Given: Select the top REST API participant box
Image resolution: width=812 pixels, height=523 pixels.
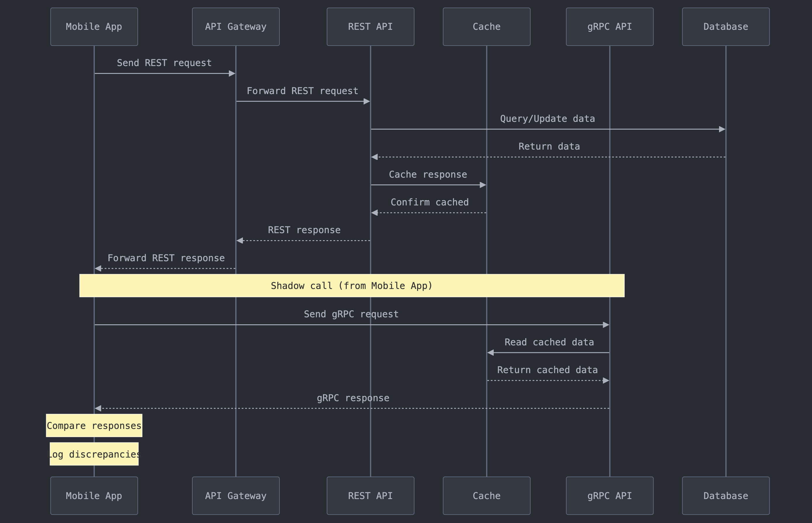Looking at the screenshot, I should coord(370,27).
